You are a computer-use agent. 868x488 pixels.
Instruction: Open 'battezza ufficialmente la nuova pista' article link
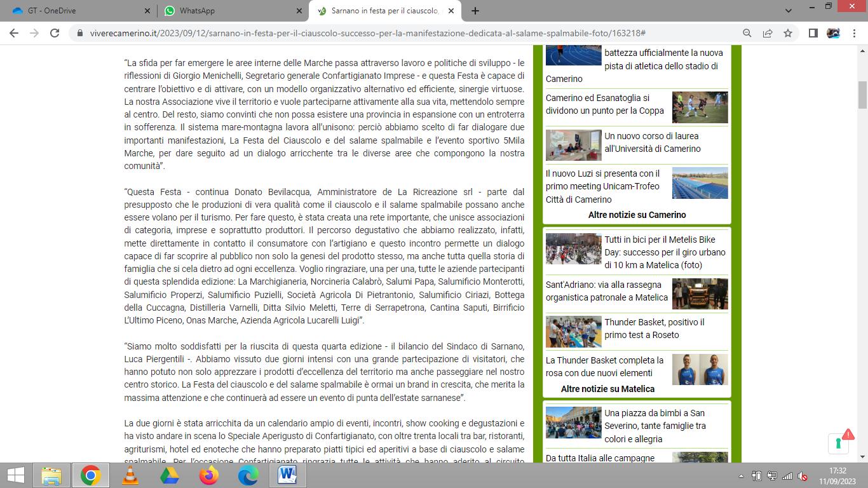[x=634, y=65]
